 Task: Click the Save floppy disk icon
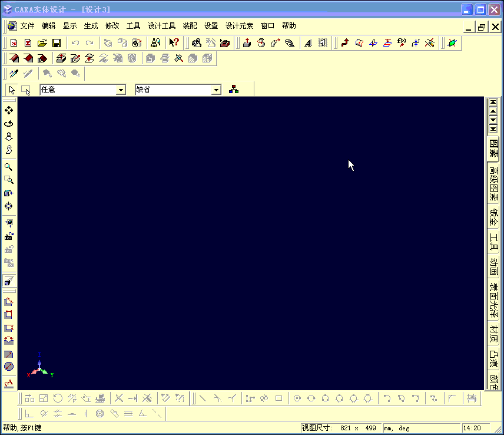(x=57, y=43)
